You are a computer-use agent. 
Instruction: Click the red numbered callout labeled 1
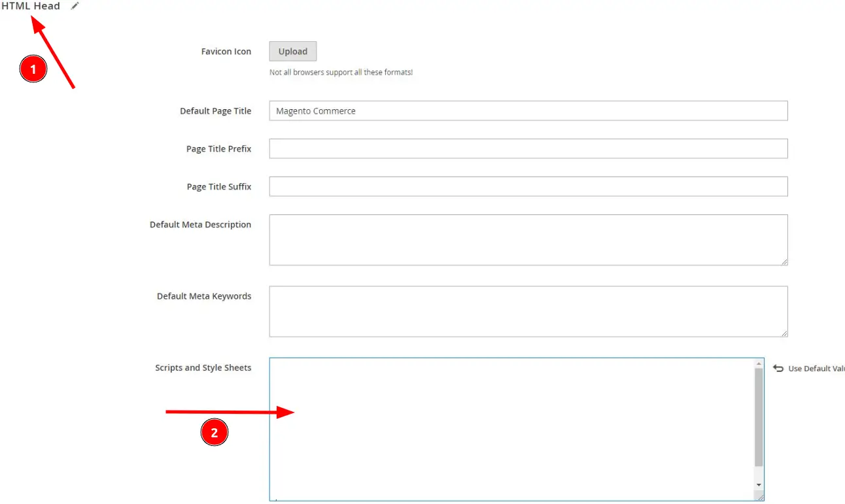point(32,69)
